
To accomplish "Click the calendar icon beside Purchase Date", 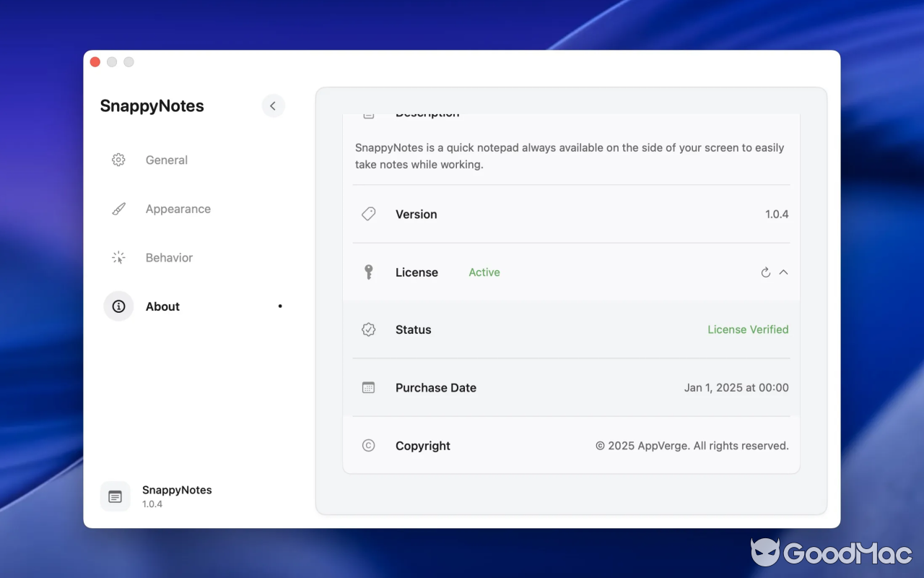I will tap(369, 387).
